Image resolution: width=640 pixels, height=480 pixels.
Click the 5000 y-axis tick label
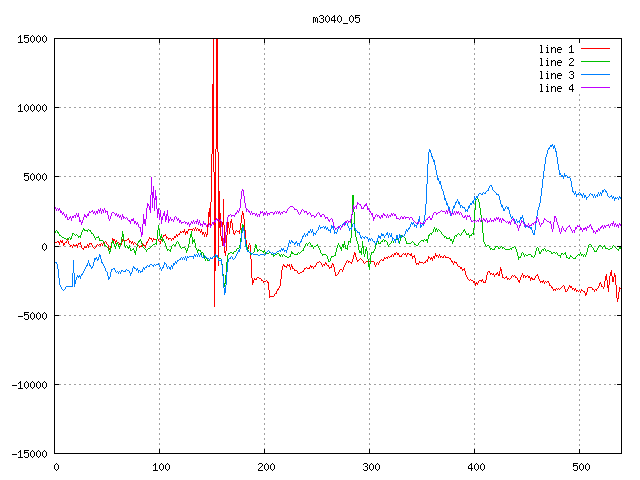(x=35, y=177)
